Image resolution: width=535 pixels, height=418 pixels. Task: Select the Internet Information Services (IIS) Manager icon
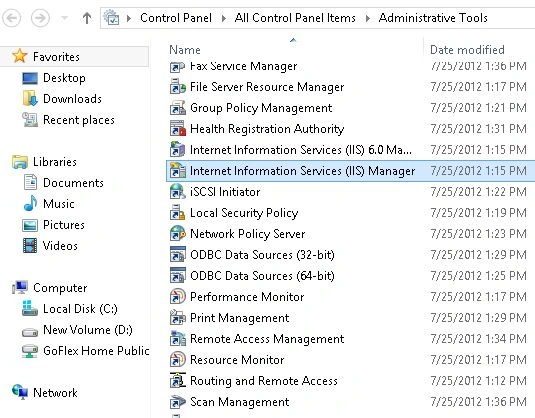point(178,171)
